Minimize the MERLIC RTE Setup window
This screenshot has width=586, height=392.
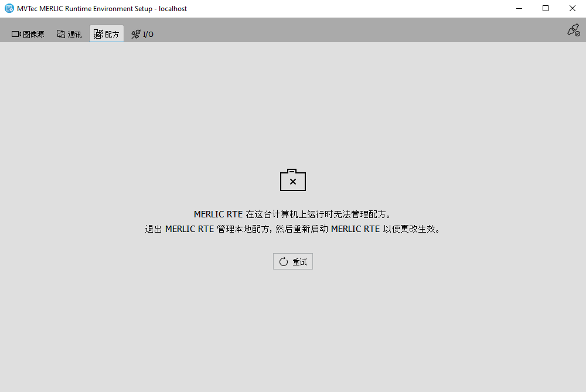click(519, 8)
